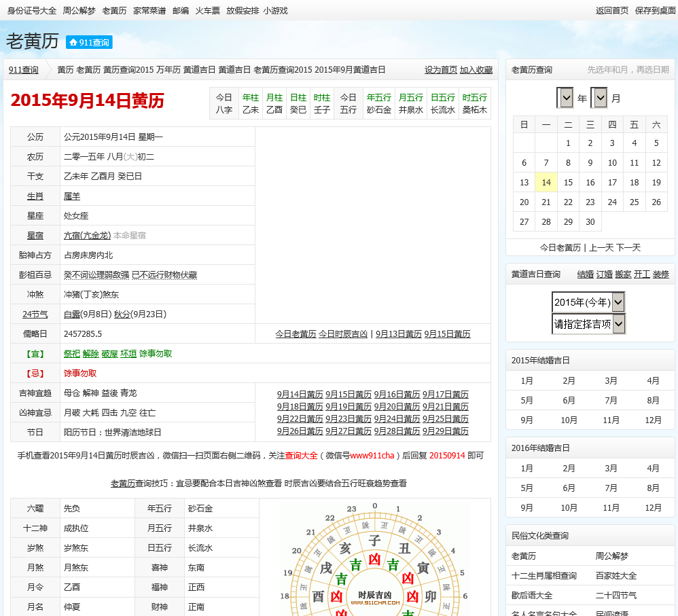The width and height of the screenshot is (678, 616).
Task: Select day 30 in the calendar
Action: (590, 222)
